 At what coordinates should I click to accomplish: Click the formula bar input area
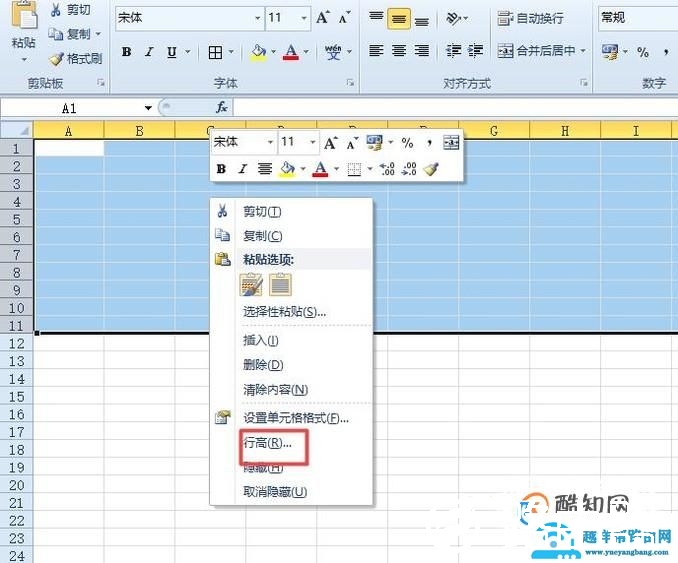click(455, 107)
